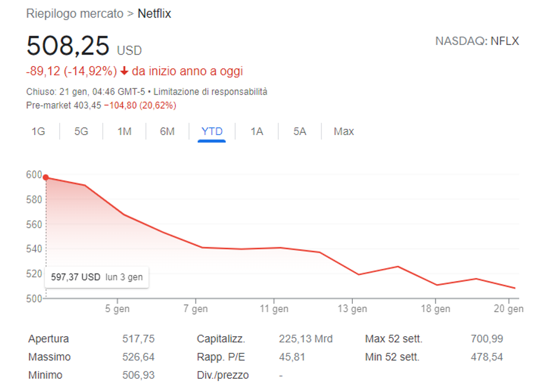This screenshot has width=540, height=392.
Task: Click the Min 52 sett. value 478,54
Action: pyautogui.click(x=487, y=357)
